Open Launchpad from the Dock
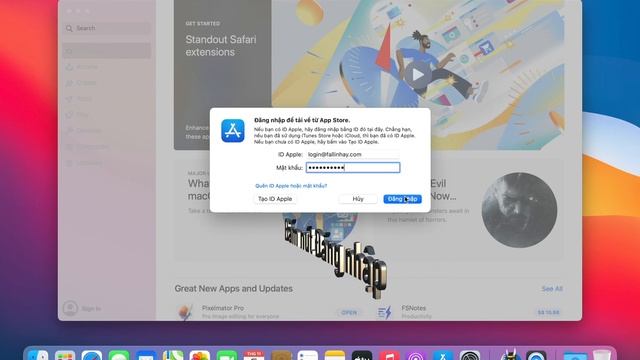The width and height of the screenshot is (640, 360). (65, 356)
